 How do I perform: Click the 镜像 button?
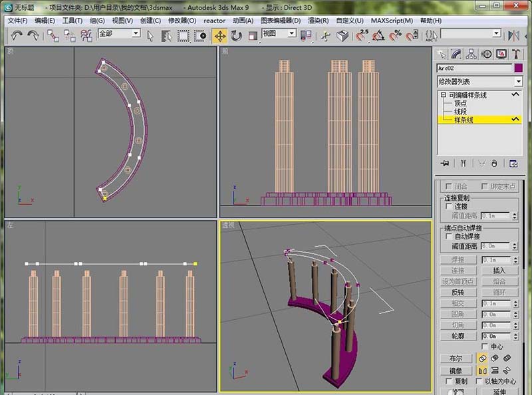[456, 370]
